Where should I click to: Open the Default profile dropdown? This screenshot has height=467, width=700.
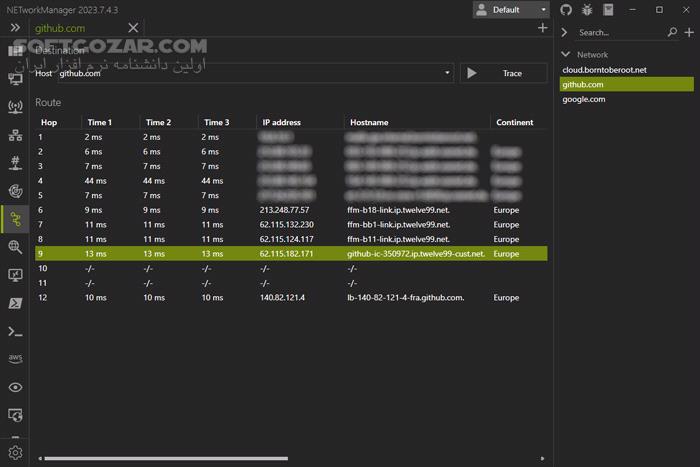click(x=511, y=10)
